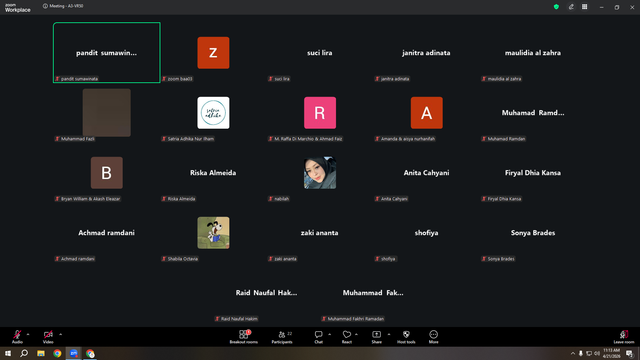Select the pink R avatar tile
The width and height of the screenshot is (640, 360).
(x=320, y=113)
